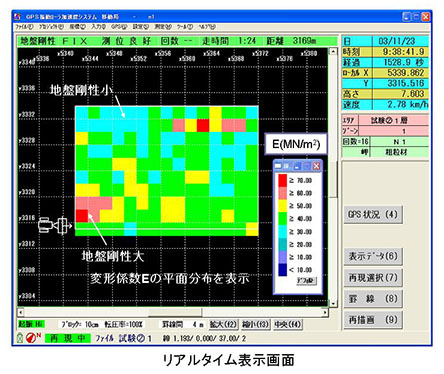This screenshot has width=444, height=374.
Task: Click the horizontal scrollbar thumb under the map
Action: tap(175, 312)
